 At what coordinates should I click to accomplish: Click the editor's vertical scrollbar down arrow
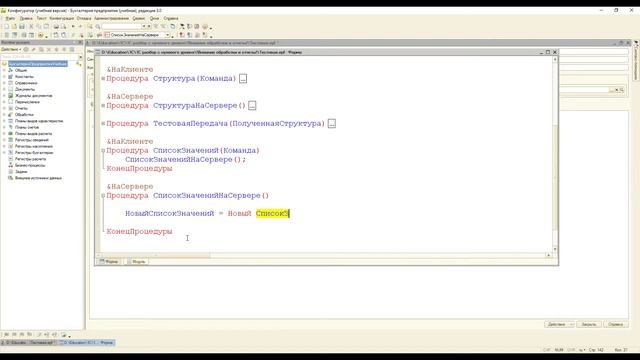[555, 249]
